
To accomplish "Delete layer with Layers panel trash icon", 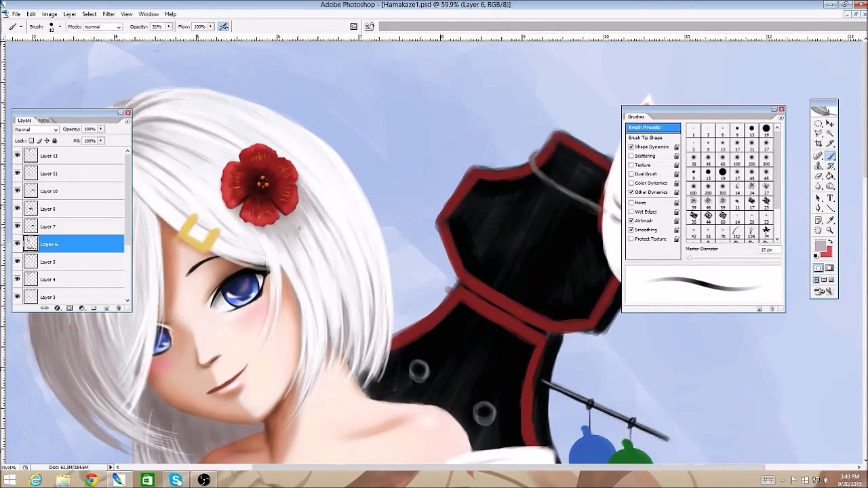I will coord(119,308).
